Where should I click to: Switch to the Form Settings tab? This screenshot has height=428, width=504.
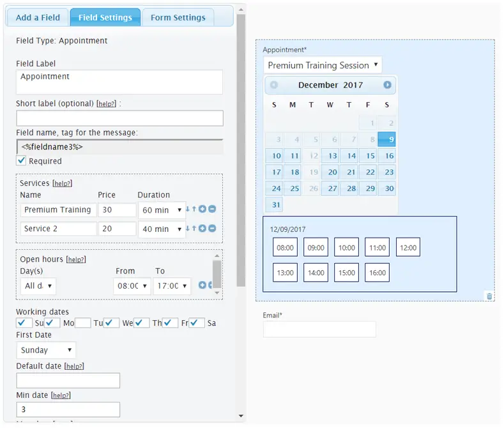click(x=178, y=17)
